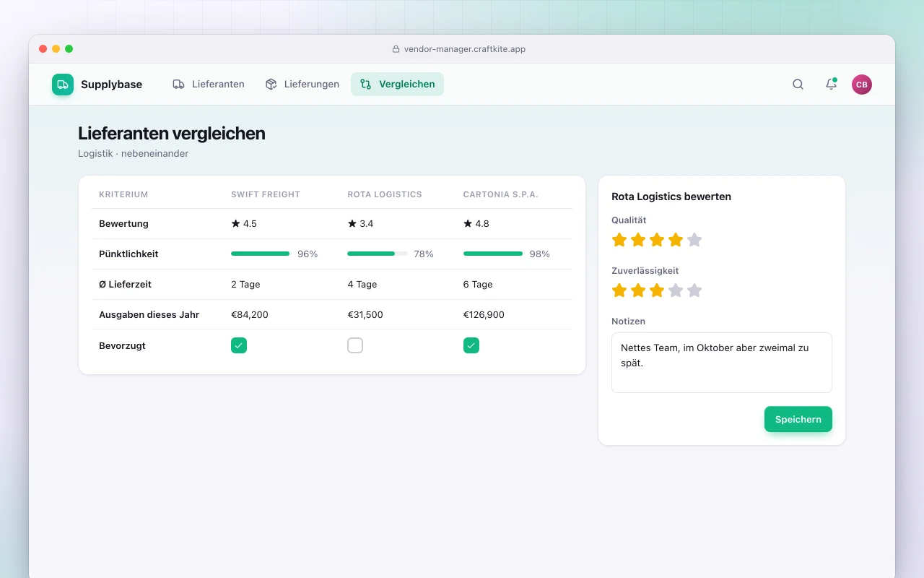Open the CB user avatar

pos(862,85)
